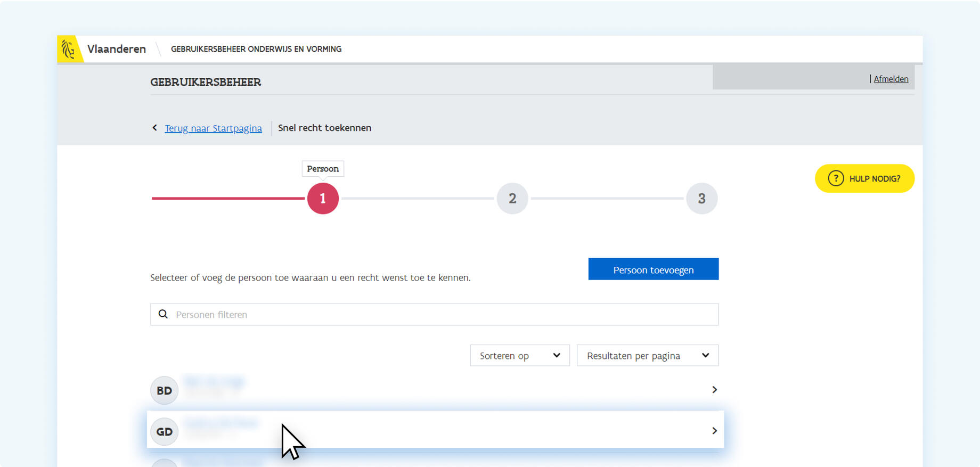Screen dimensions: 980x467
Task: Click the magnifier search icon
Action: point(163,314)
